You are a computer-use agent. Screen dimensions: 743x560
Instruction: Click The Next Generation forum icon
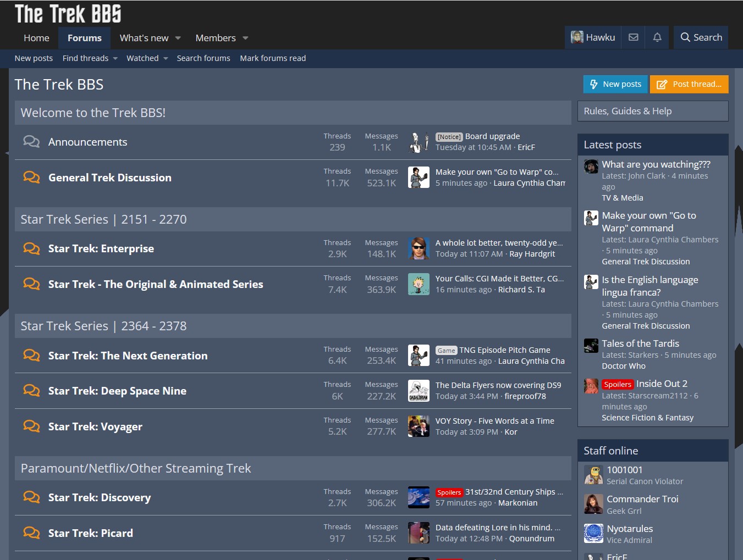click(x=31, y=356)
